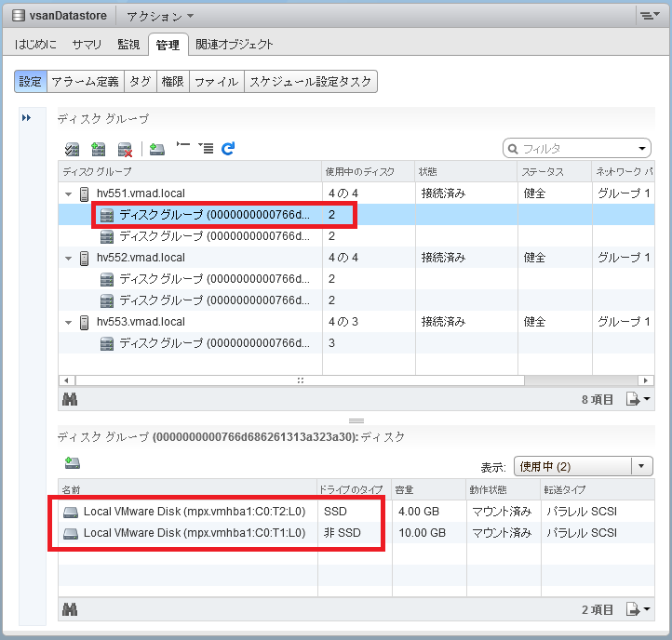The width and height of the screenshot is (672, 640).
Task: Click the create disk group icon
Action: tap(98, 149)
